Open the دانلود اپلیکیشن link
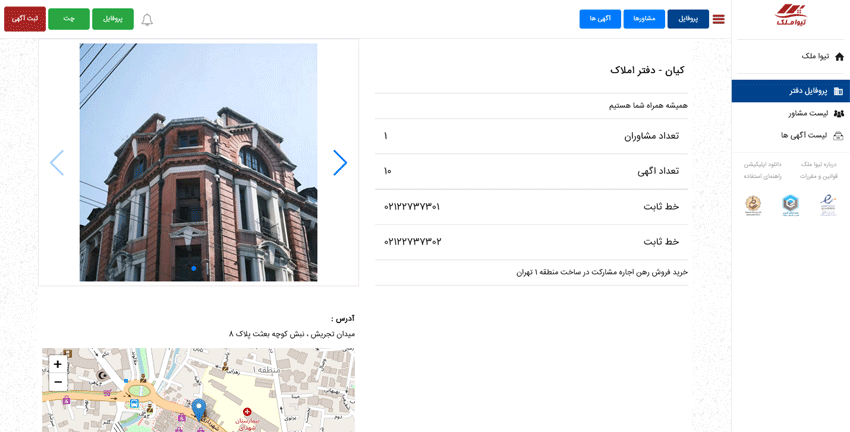 point(762,164)
